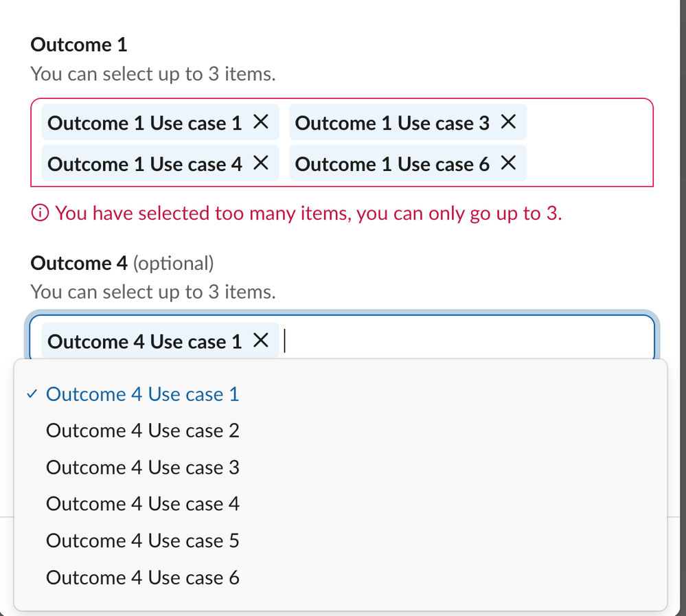Remove Outcome 4 Use case 1 chip
The image size is (686, 616).
click(x=260, y=341)
